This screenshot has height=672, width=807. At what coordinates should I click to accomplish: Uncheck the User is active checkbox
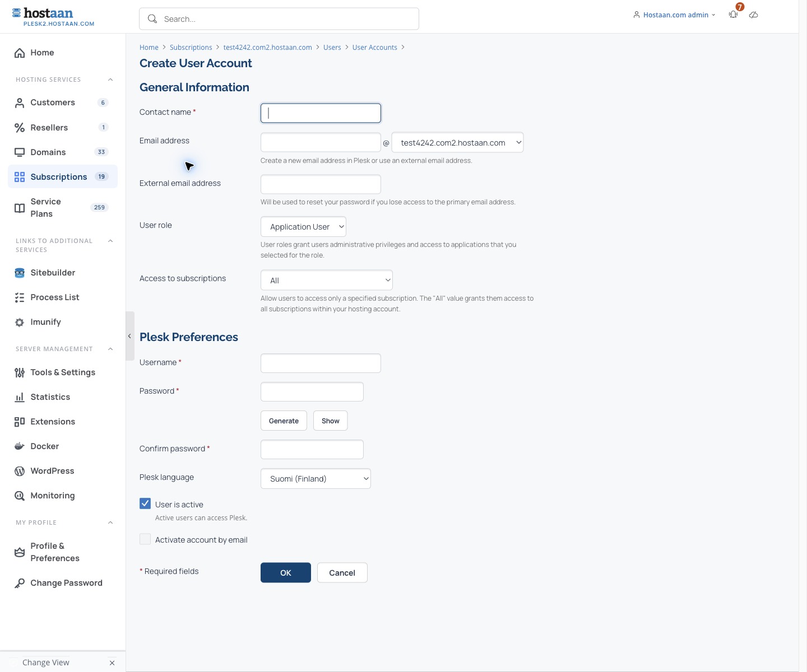145,503
